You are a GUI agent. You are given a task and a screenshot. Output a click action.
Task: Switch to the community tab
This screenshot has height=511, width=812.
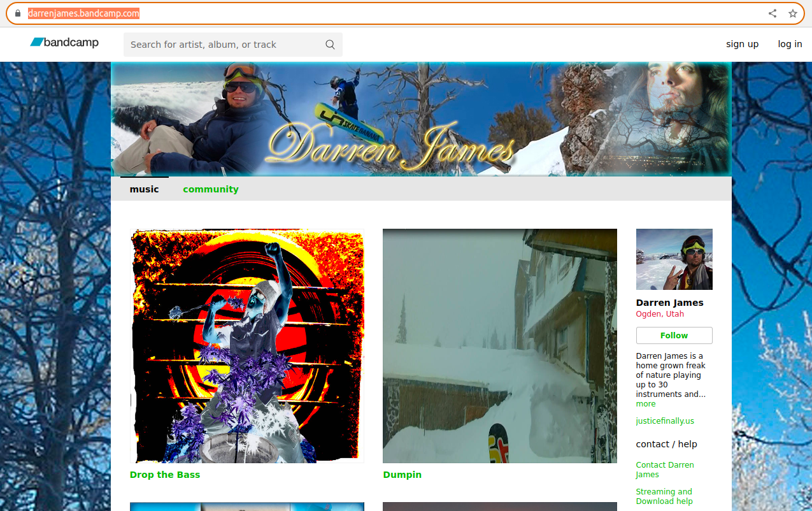point(211,189)
